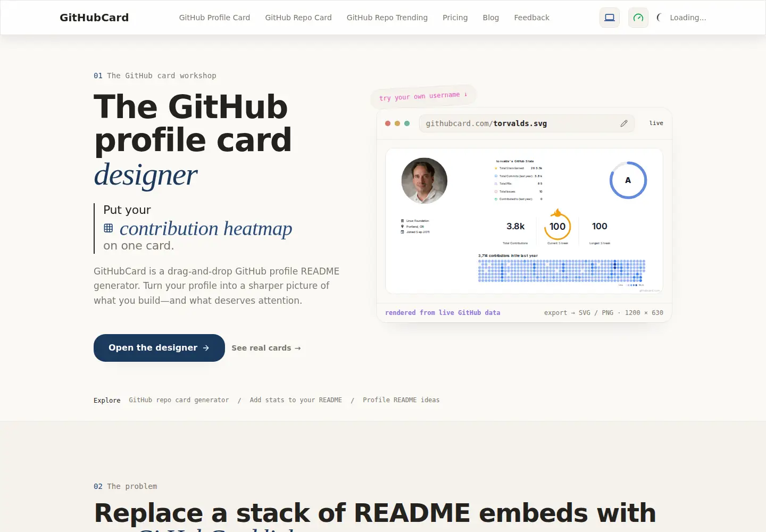766x532 pixels.
Task: Open the GitHub repo card generator link
Action: [179, 400]
